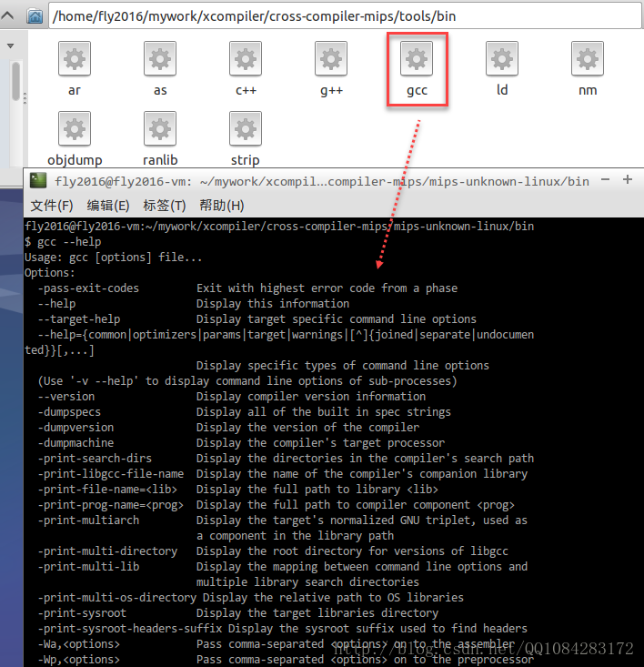The width and height of the screenshot is (644, 667).
Task: Click 'Display this information' description text
Action: coord(273,303)
